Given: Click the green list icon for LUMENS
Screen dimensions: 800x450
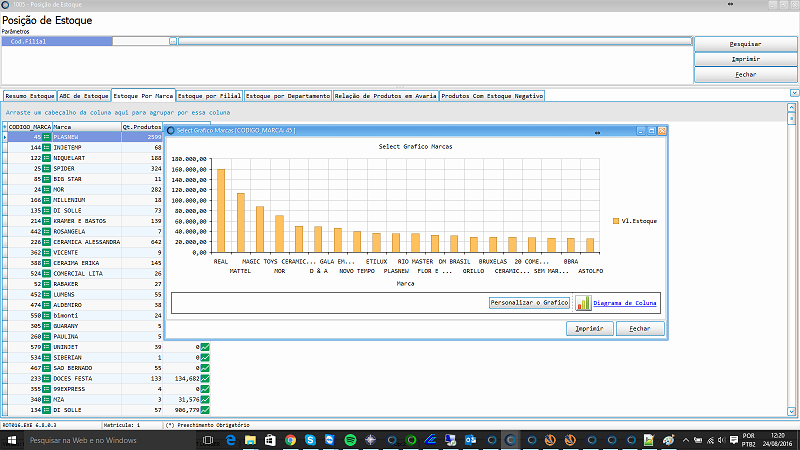Looking at the screenshot, I should (46, 294).
